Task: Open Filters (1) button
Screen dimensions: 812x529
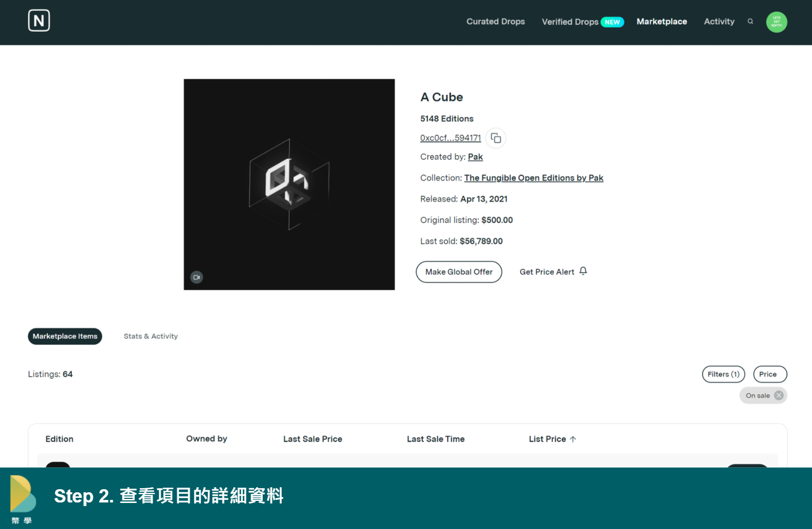Action: [723, 374]
